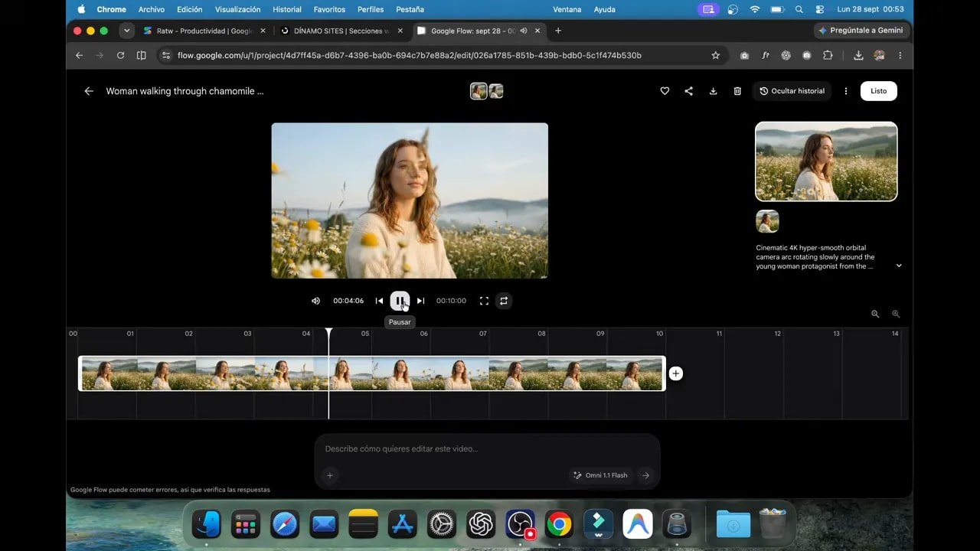The width and height of the screenshot is (980, 551).
Task: Open the Chrome tab search dropdown
Action: pyautogui.click(x=127, y=31)
